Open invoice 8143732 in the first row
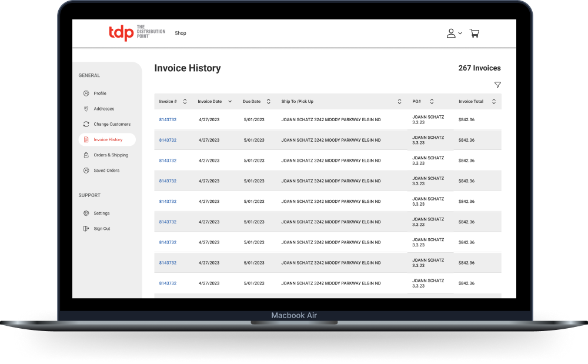588x364 pixels. (168, 120)
